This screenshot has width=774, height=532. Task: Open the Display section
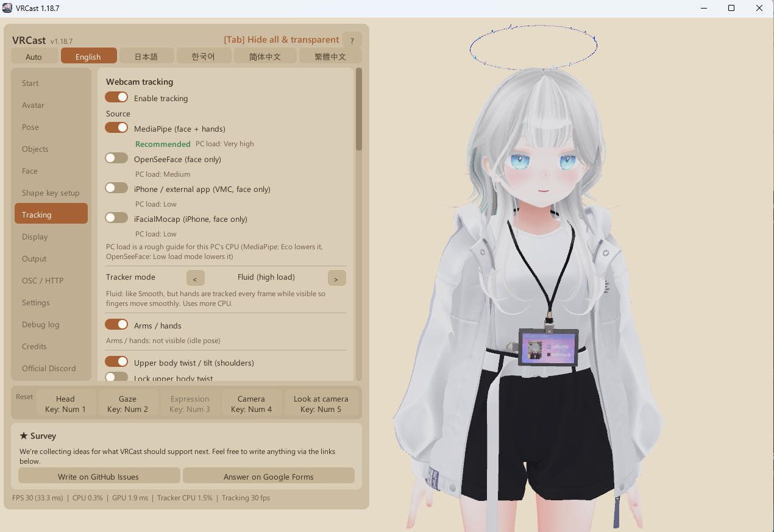(x=51, y=236)
